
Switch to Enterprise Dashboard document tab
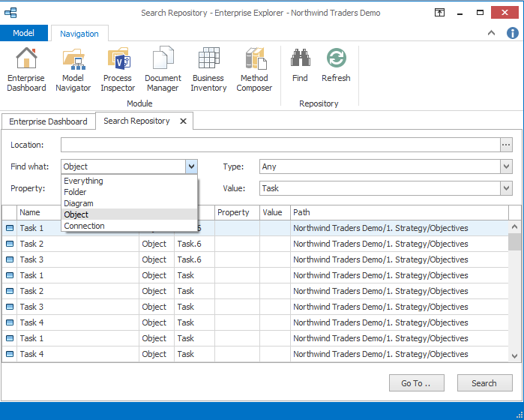coord(48,121)
